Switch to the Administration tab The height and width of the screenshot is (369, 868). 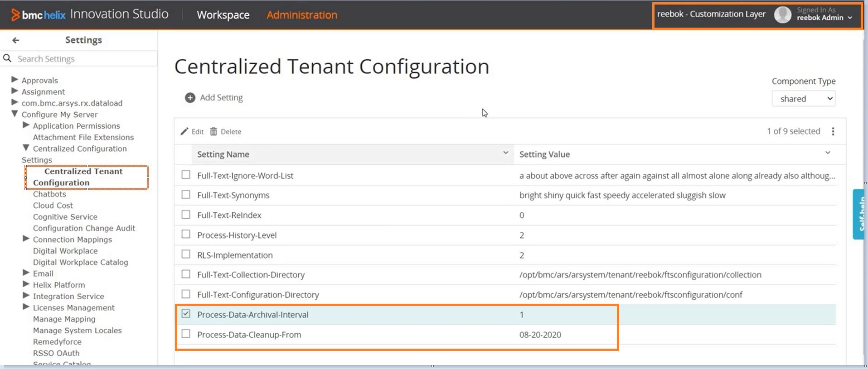coord(302,15)
